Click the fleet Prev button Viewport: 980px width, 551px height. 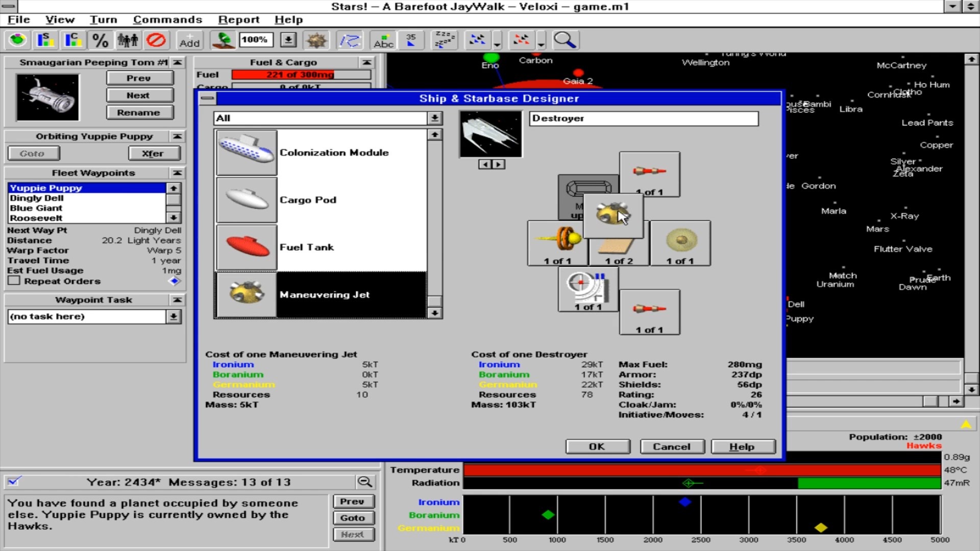[x=139, y=78]
